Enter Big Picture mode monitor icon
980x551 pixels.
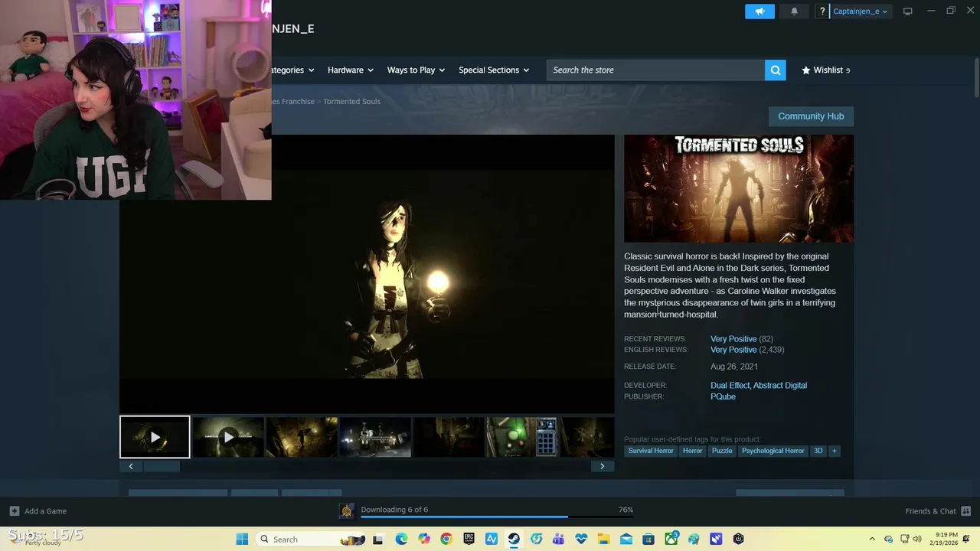click(x=907, y=11)
